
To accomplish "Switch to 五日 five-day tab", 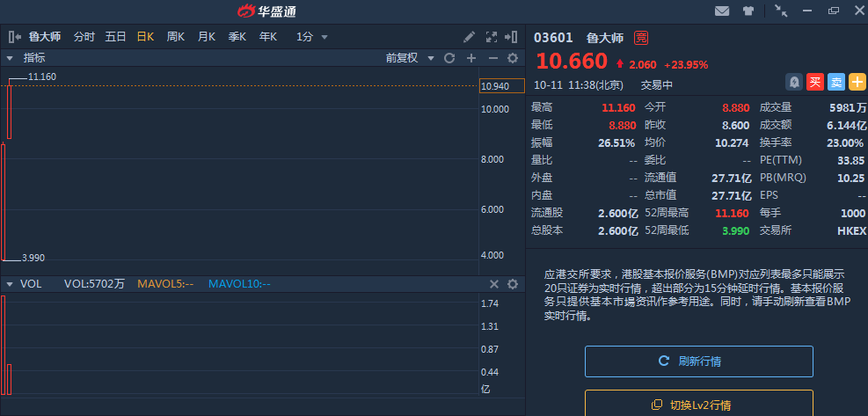I will 116,37.
